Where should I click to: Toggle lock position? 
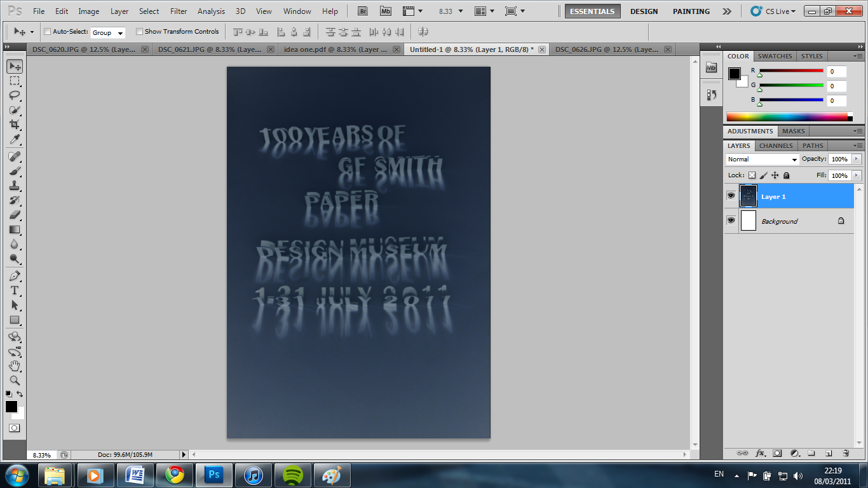[x=775, y=175]
